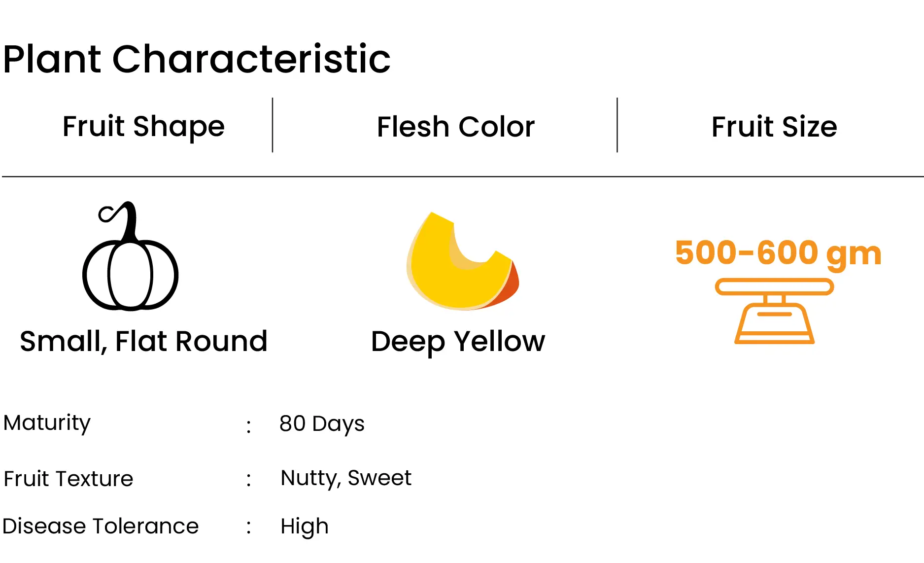Click the 80 Days value
The height and width of the screenshot is (563, 924).
click(x=322, y=423)
